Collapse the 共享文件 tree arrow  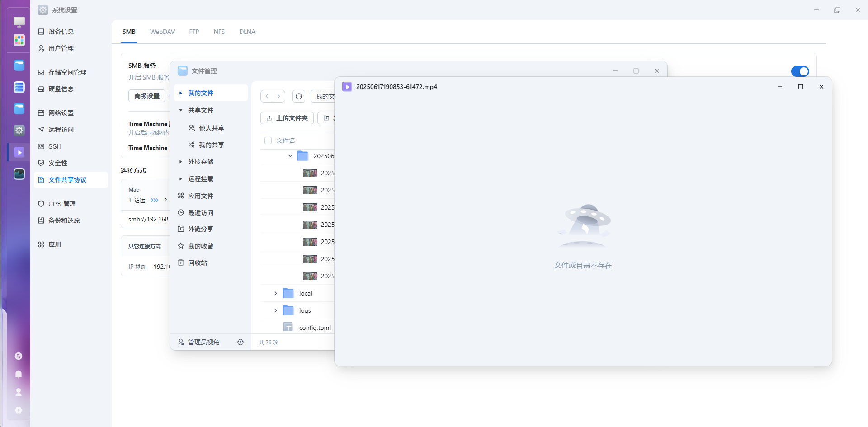click(x=180, y=110)
